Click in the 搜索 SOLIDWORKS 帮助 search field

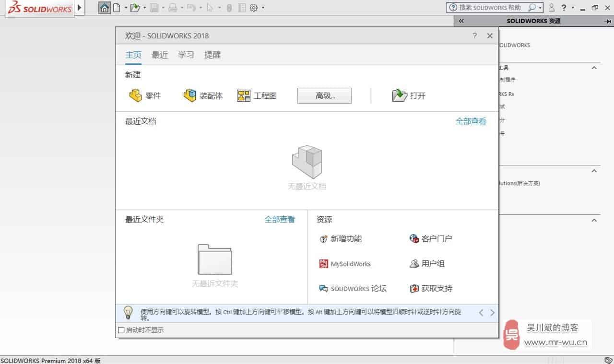click(490, 8)
